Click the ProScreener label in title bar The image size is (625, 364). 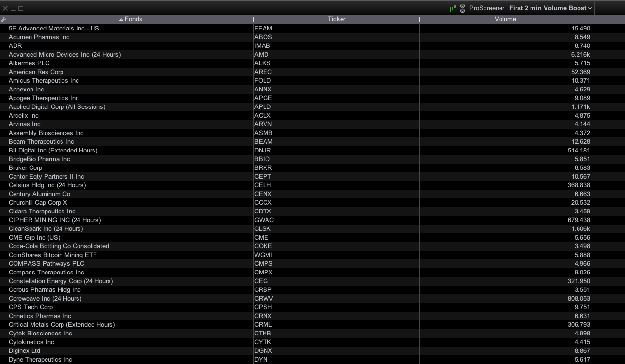point(486,8)
